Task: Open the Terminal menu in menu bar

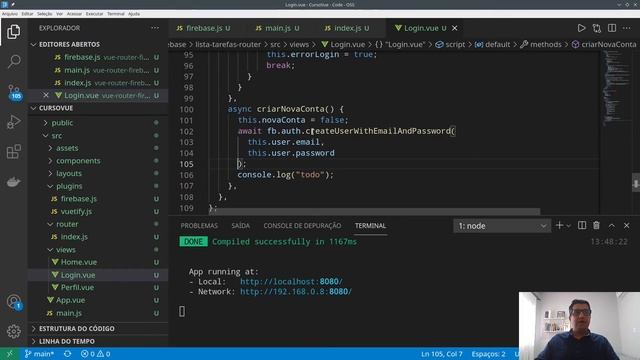Action: tap(116, 14)
